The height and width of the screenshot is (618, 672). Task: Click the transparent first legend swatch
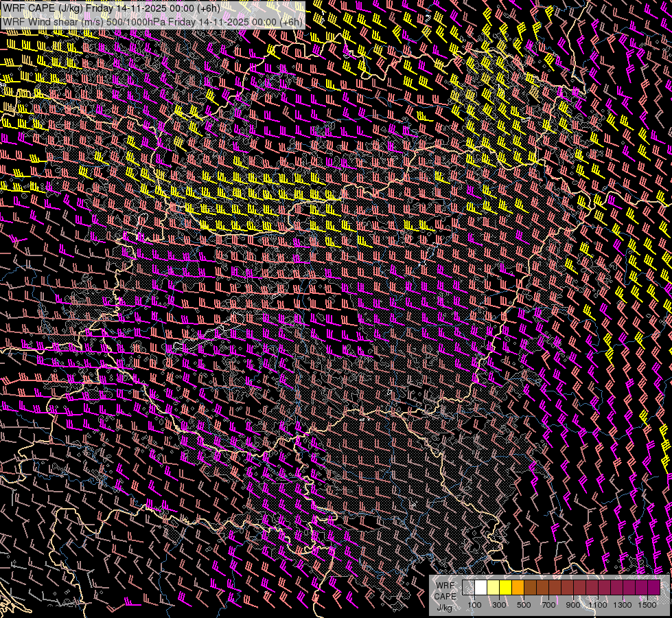pyautogui.click(x=468, y=588)
